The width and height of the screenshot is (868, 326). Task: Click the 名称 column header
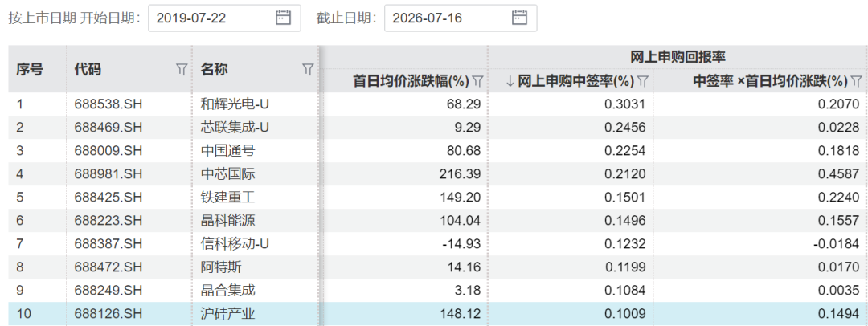coord(215,69)
